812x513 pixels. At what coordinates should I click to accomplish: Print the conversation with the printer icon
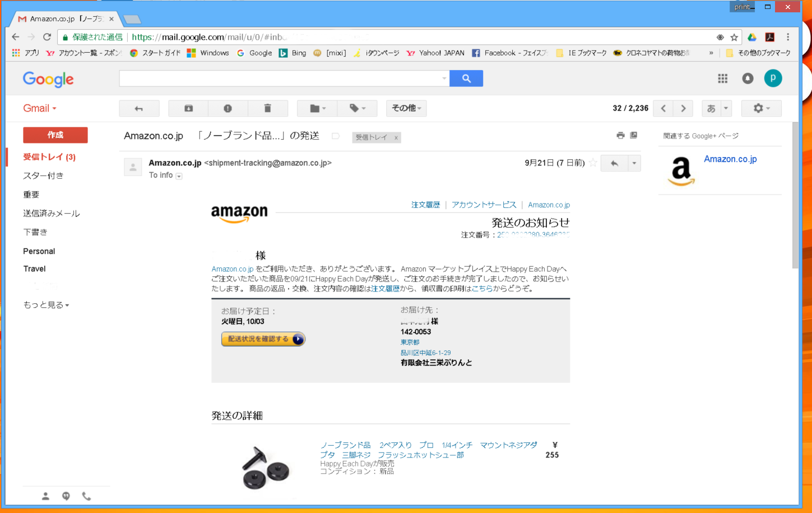pos(620,135)
